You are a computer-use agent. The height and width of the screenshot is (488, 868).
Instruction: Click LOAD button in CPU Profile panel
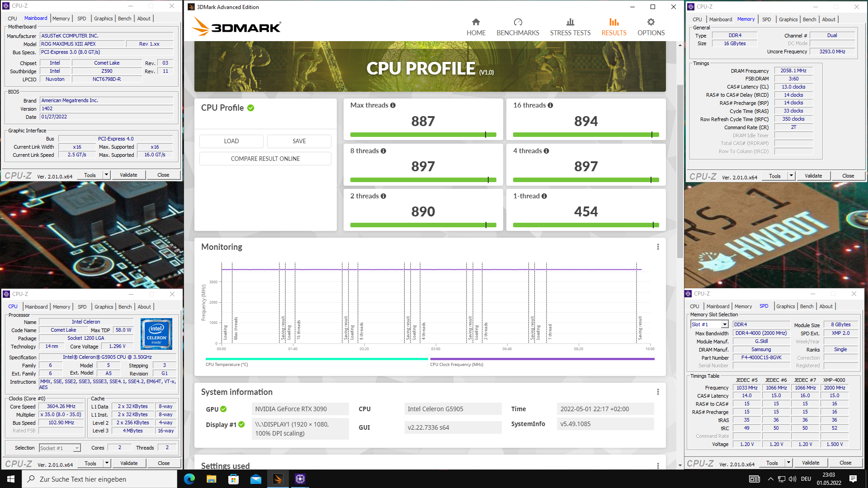pyautogui.click(x=231, y=141)
